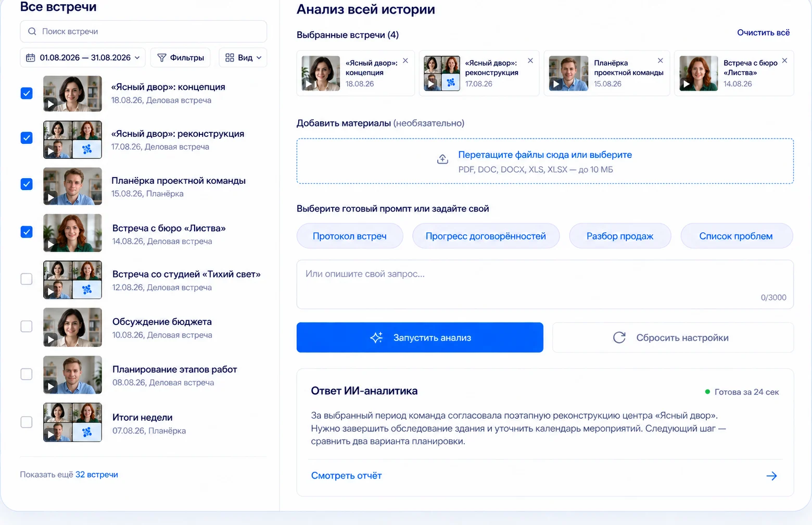
Task: Play the «Ясный двор»: концепция recording in the list
Action: (50, 104)
